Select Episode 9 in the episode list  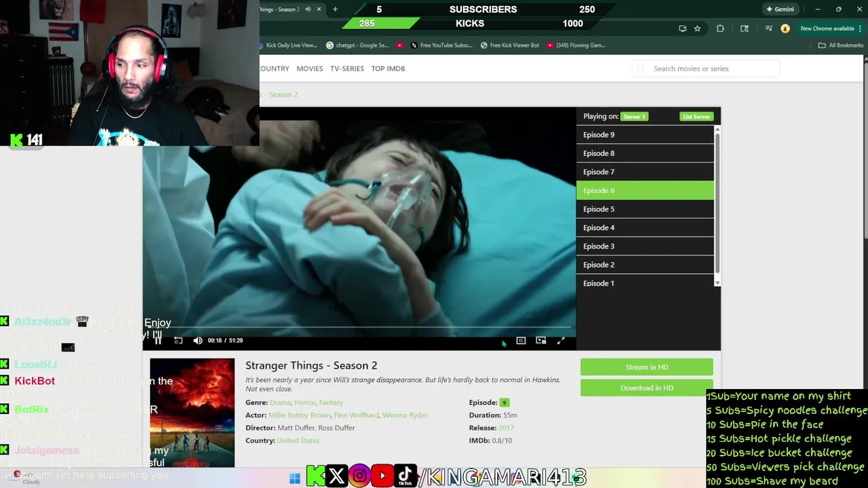tap(645, 135)
